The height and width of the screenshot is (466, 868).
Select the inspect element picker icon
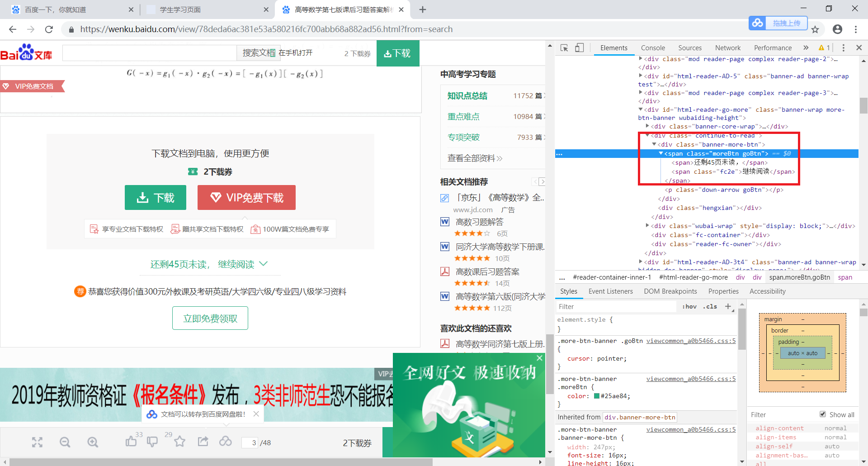(564, 48)
